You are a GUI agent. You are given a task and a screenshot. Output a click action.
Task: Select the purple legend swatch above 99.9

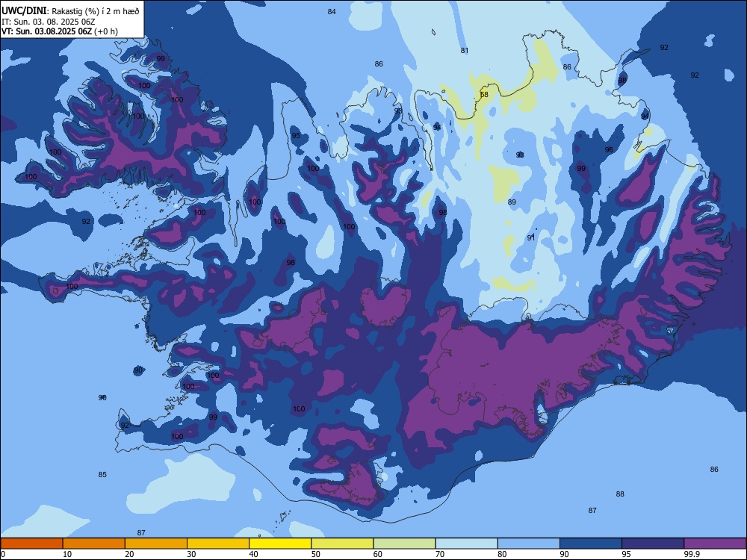(715, 544)
